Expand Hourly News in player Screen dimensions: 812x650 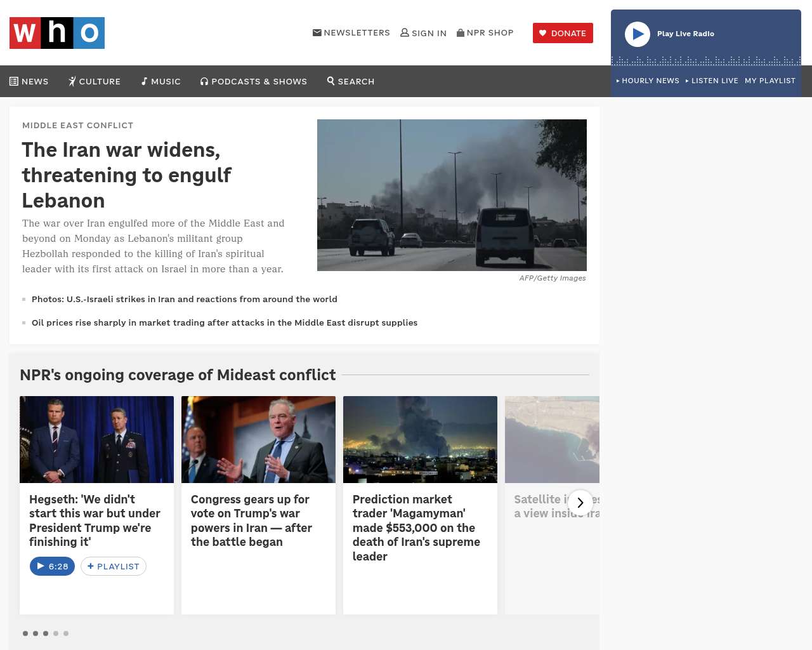[648, 81]
